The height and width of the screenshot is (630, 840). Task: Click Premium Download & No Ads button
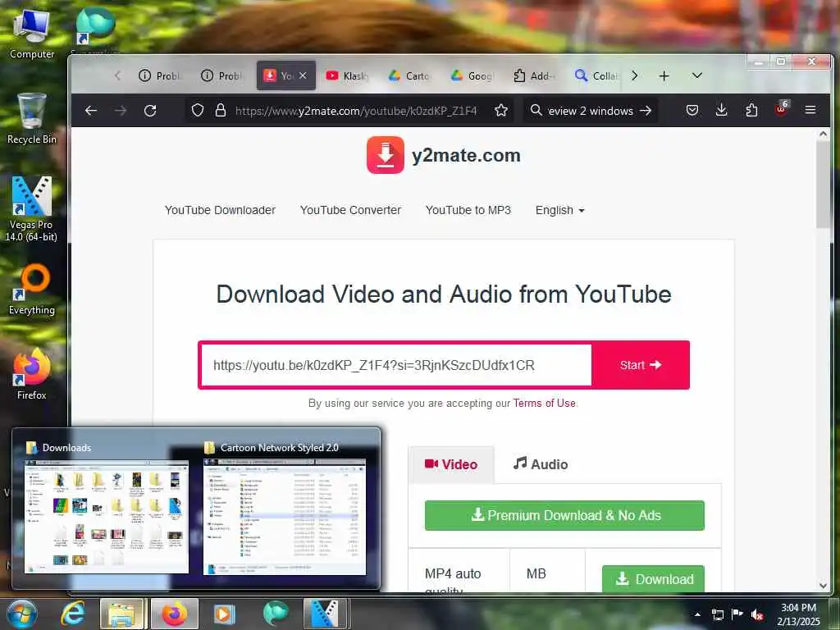[x=564, y=515]
